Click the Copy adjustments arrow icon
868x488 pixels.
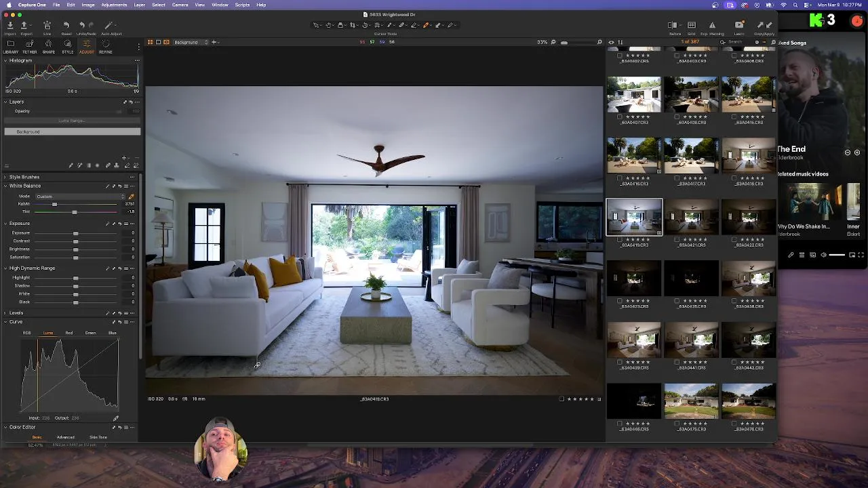(760, 25)
